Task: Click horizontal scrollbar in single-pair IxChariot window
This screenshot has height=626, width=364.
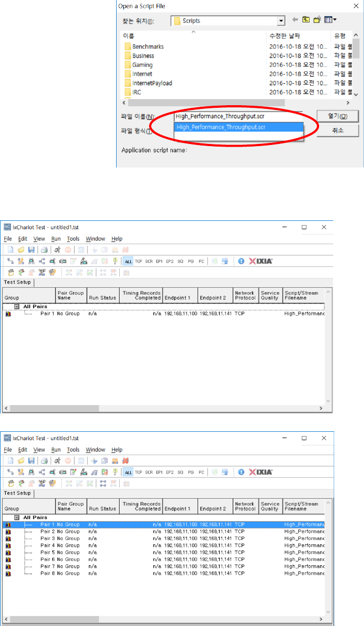Action: [x=54, y=408]
